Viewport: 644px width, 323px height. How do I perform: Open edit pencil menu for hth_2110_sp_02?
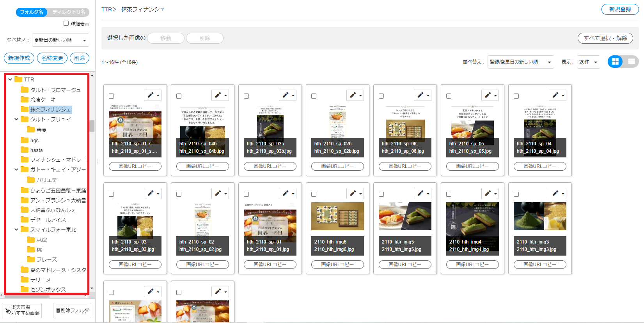click(x=220, y=193)
